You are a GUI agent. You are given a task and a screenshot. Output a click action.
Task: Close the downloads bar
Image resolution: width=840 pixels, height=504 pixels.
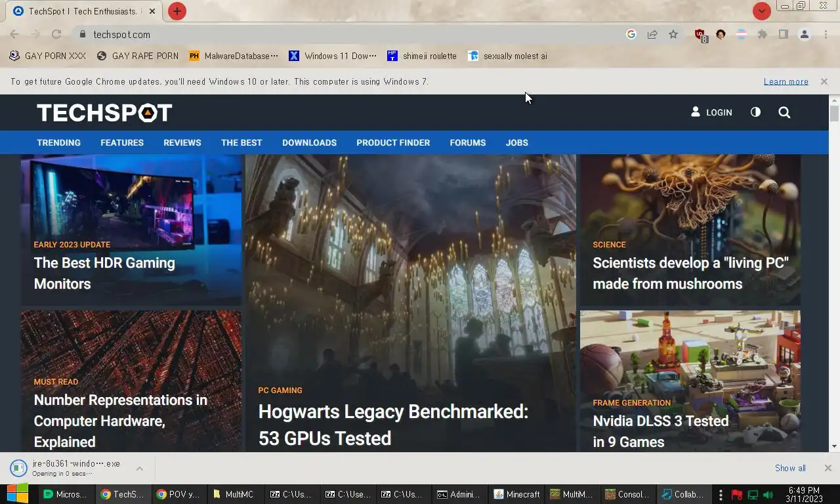(828, 468)
